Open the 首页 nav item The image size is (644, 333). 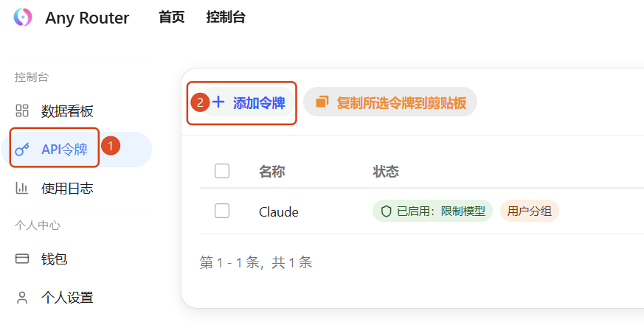tap(172, 17)
